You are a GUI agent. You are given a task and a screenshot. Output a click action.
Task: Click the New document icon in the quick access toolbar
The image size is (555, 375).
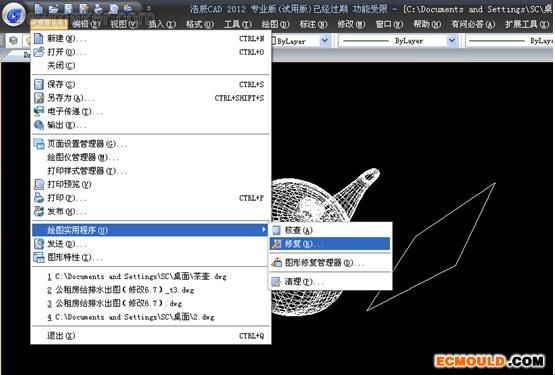pos(39,8)
